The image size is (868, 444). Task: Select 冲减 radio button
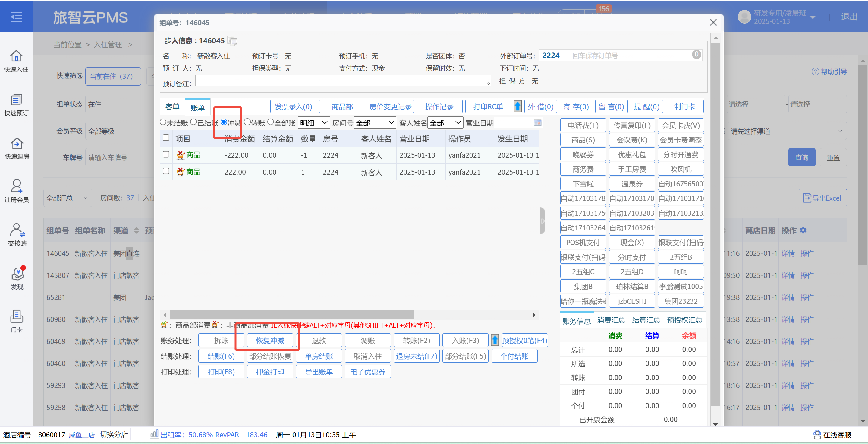click(x=224, y=122)
